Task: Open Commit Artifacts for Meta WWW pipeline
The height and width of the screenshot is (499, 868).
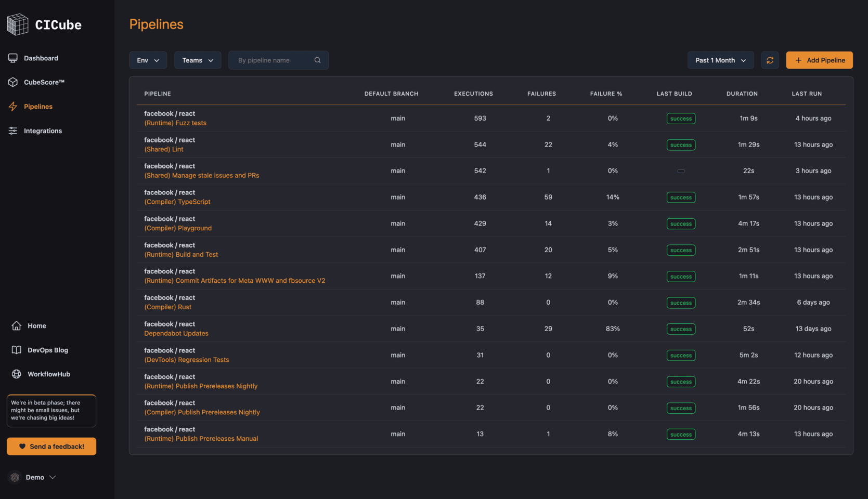Action: point(235,281)
